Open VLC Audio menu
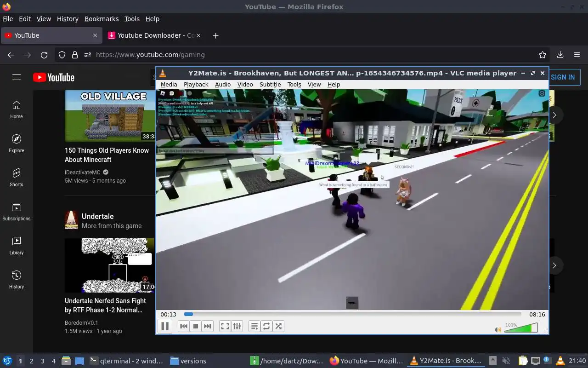 pos(223,84)
